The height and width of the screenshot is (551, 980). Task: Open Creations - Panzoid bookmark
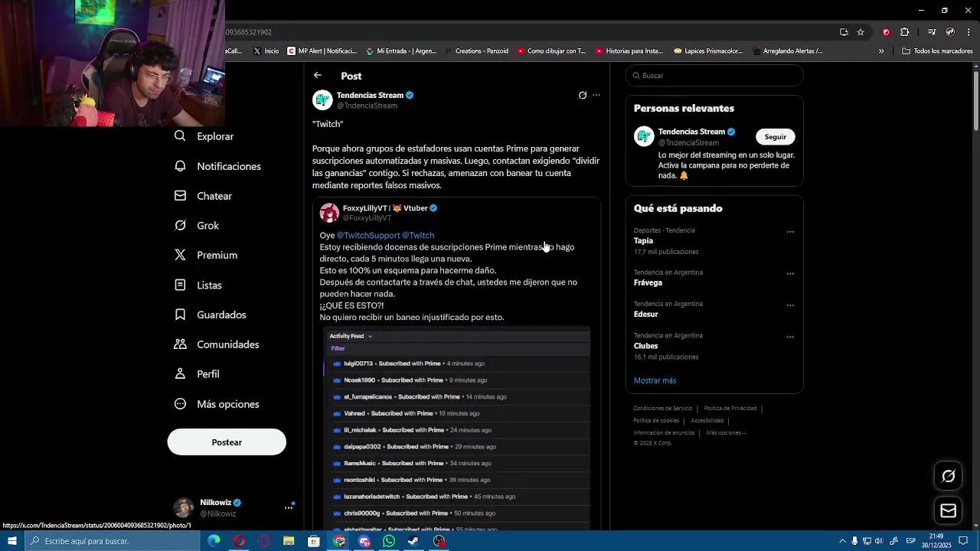475,51
